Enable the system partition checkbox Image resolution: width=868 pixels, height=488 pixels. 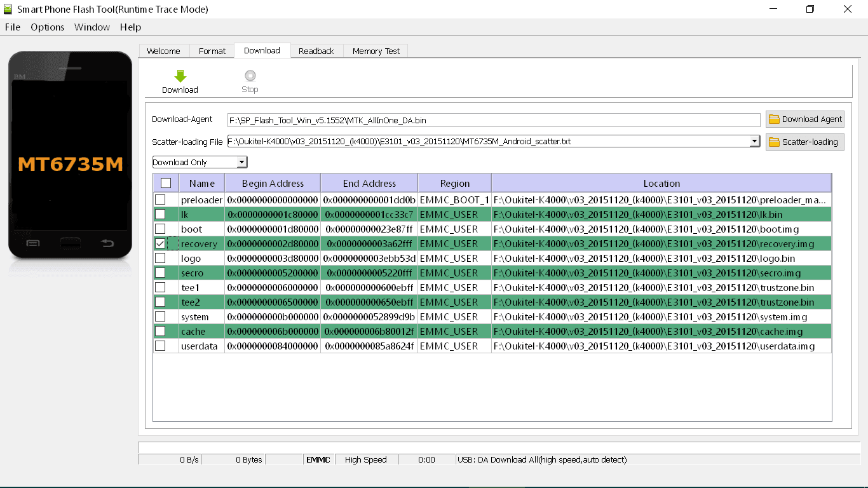coord(160,316)
